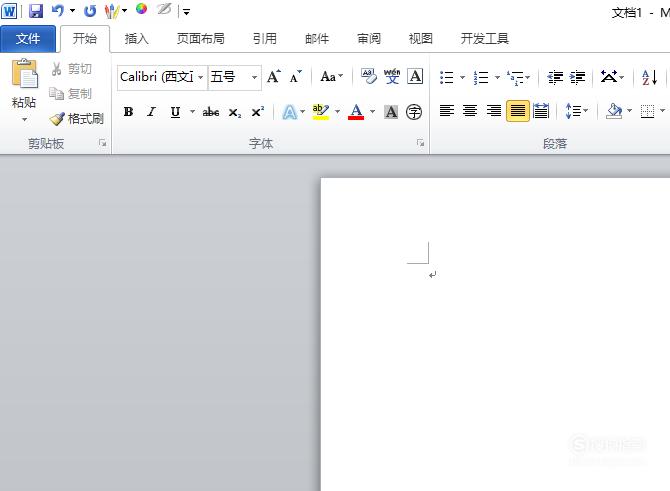Open the Asian Layout dropdown

coord(612,77)
